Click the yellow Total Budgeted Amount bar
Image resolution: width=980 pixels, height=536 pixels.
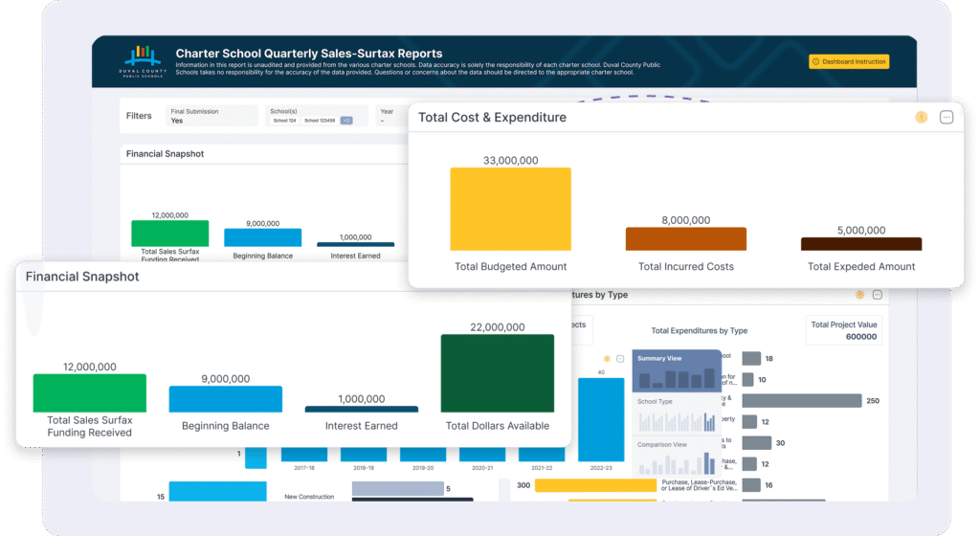tap(510, 209)
